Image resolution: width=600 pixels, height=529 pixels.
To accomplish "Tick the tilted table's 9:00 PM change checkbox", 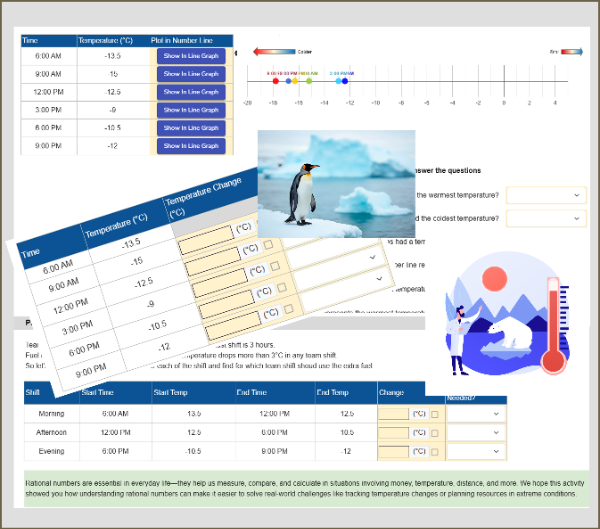I will click(x=289, y=309).
